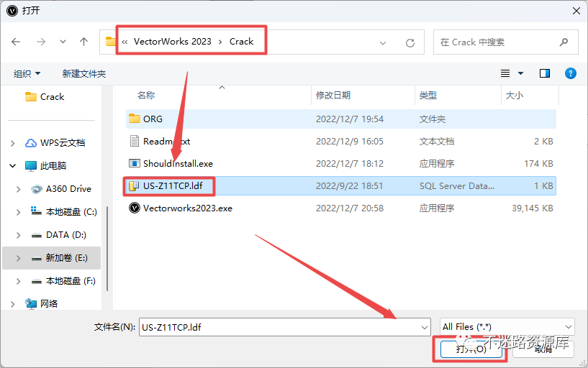Go forward with the right arrow

tap(41, 42)
